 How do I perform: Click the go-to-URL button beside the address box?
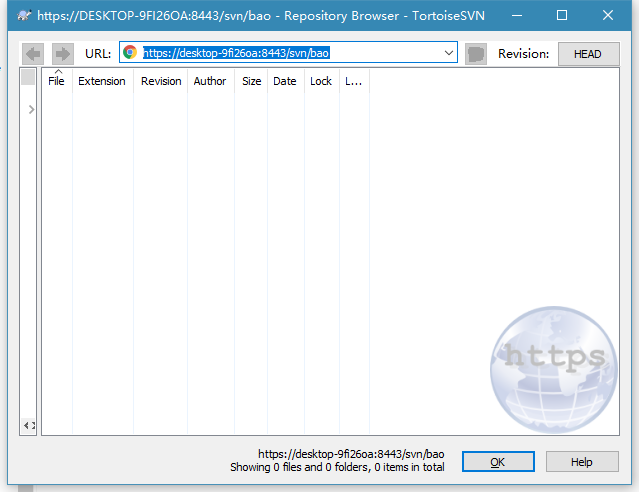476,54
